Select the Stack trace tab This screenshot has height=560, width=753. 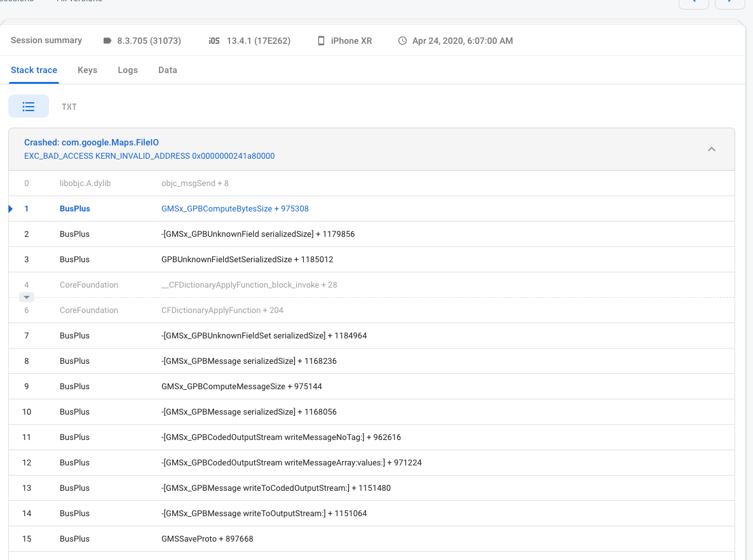[x=34, y=70]
